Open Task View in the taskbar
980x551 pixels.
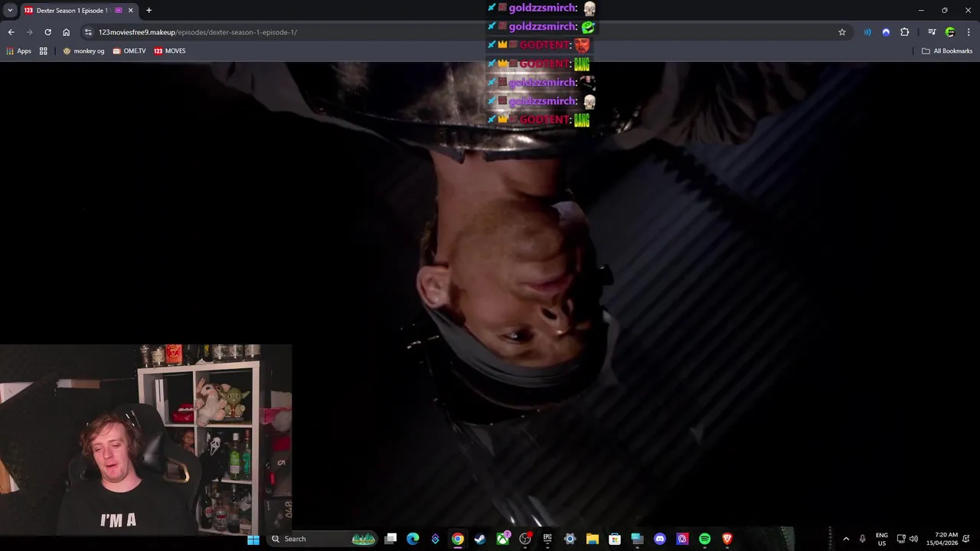click(x=390, y=539)
